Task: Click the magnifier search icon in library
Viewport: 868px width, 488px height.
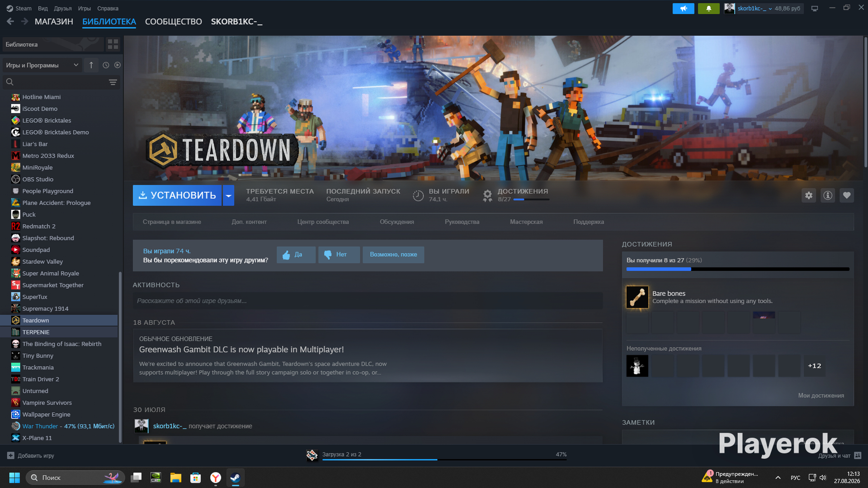Action: tap(10, 82)
